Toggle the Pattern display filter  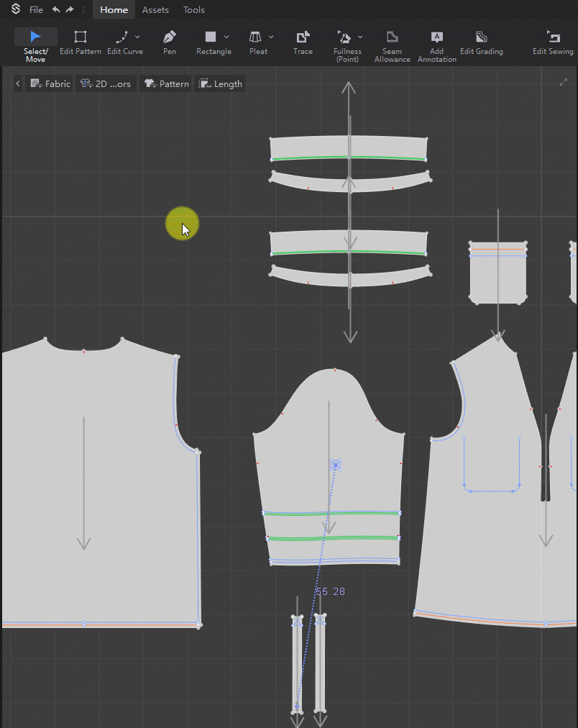tap(166, 84)
